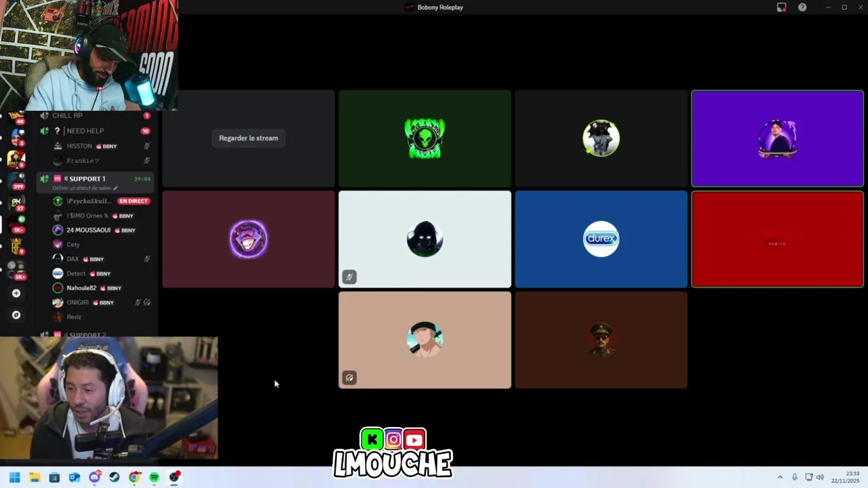Show hidden system tray icons chevron
The width and height of the screenshot is (868, 488).
[x=780, y=477]
